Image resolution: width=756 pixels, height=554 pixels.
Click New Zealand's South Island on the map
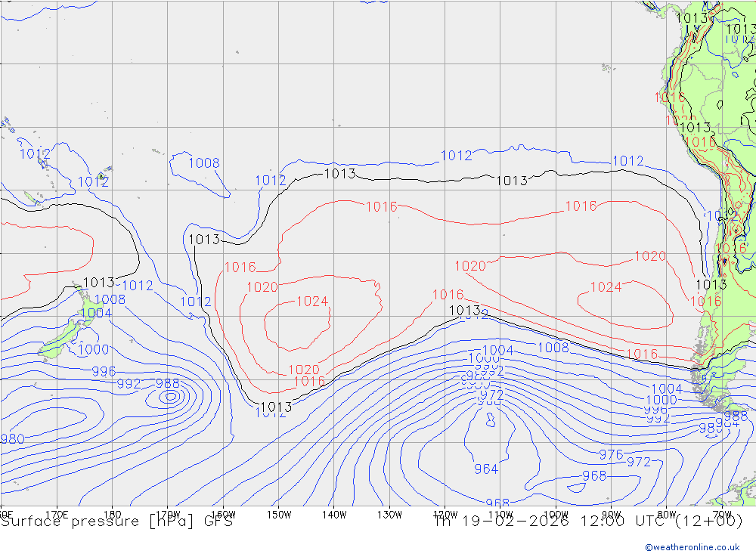pos(60,339)
